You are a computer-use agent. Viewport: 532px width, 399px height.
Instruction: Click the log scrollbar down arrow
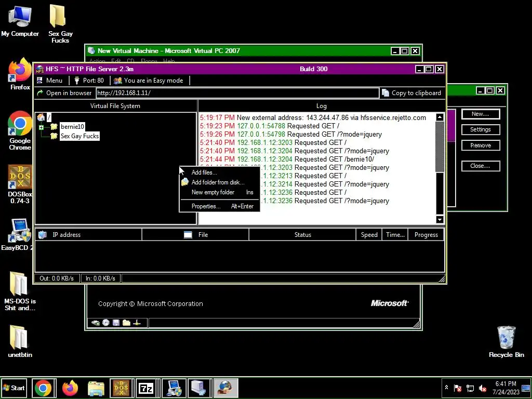click(440, 220)
